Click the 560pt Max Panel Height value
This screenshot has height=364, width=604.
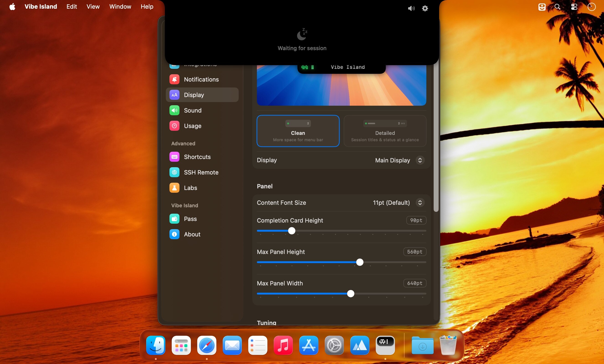pos(415,252)
